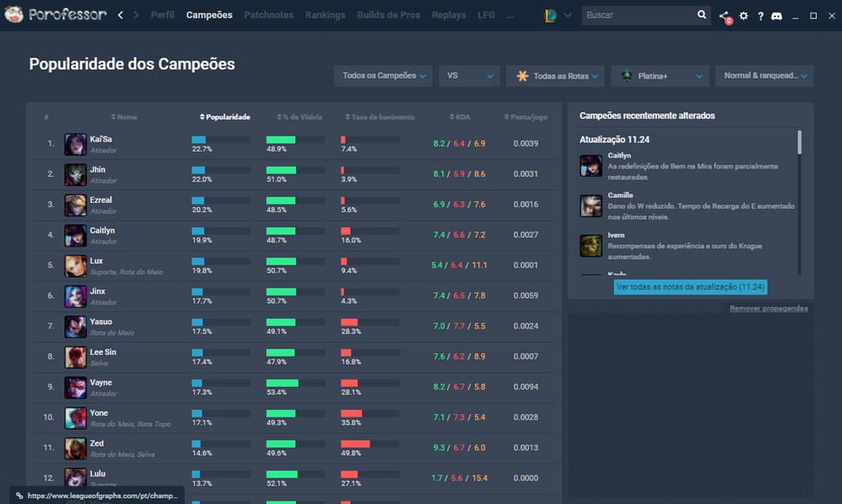Image resolution: width=842 pixels, height=504 pixels.
Task: Switch to the Patchnotes tab
Action: click(x=268, y=15)
